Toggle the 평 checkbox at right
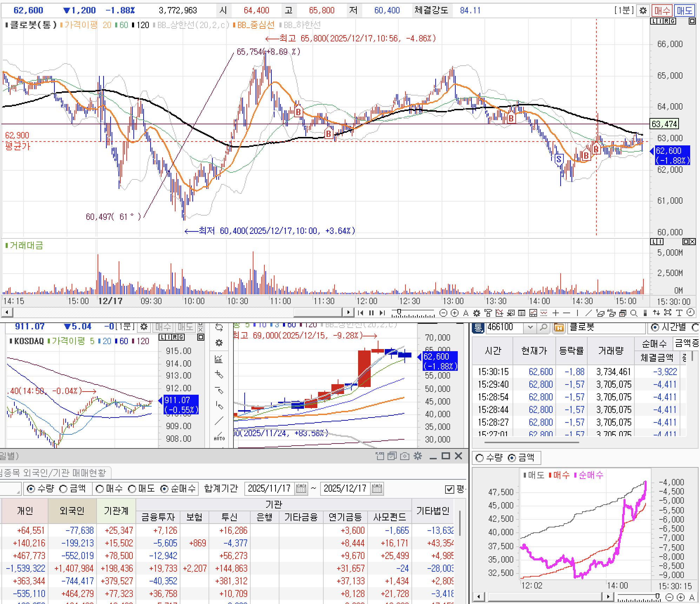Screen dimensions: 700x604 coord(449,489)
